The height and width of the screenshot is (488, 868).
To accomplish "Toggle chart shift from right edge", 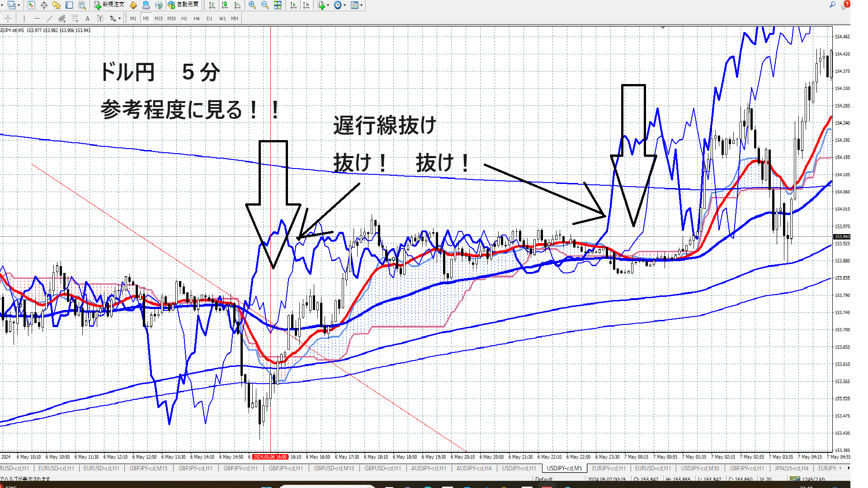I will pyautogui.click(x=306, y=5).
